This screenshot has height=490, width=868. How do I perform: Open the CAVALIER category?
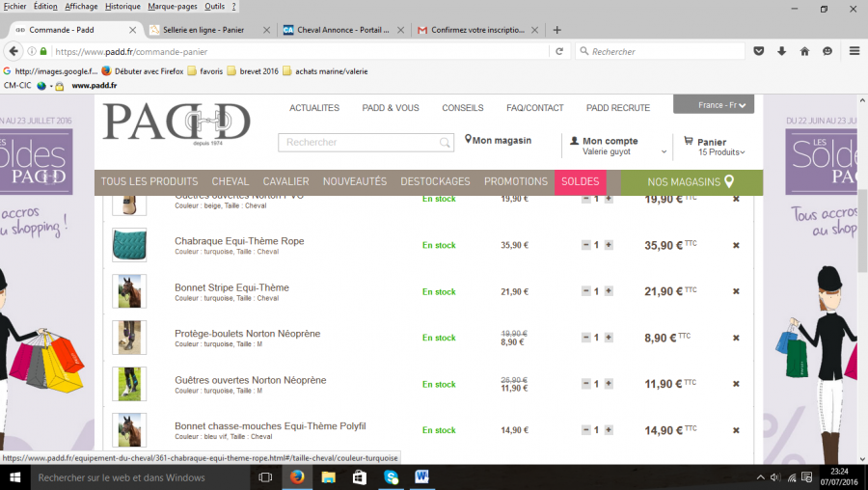pyautogui.click(x=285, y=181)
